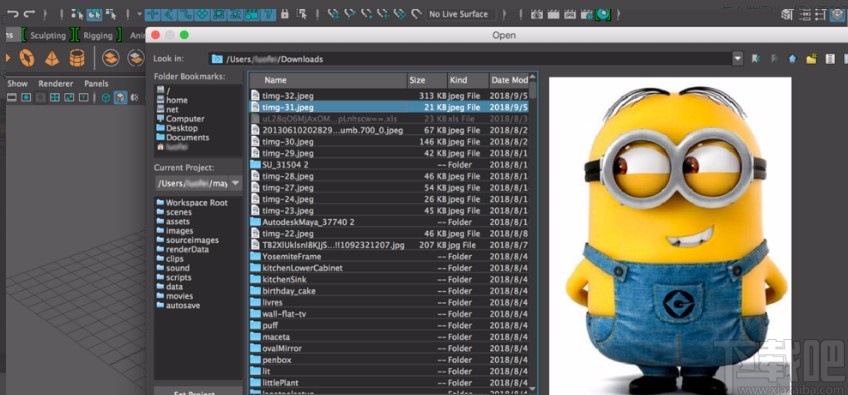The image size is (848, 395).
Task: Toggle the surfaces selection mask
Action: [x=202, y=15]
